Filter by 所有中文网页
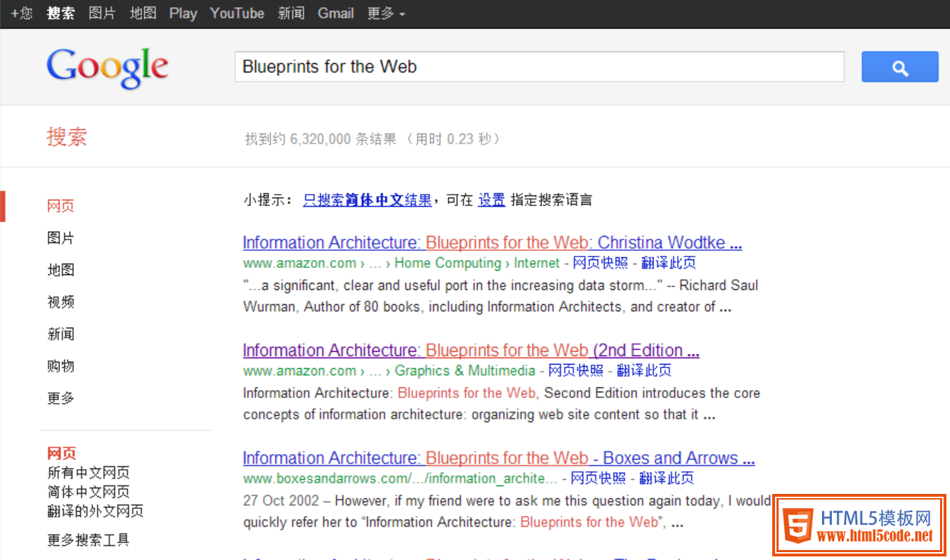Image resolution: width=950 pixels, height=560 pixels. pyautogui.click(x=88, y=473)
